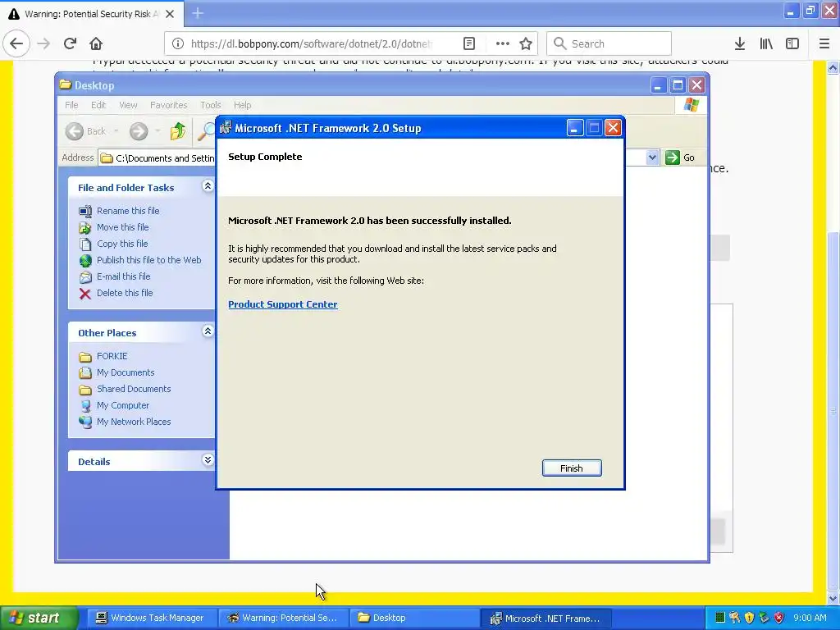840x630 pixels.
Task: Click Finish in .NET Framework Setup
Action: pyautogui.click(x=572, y=468)
